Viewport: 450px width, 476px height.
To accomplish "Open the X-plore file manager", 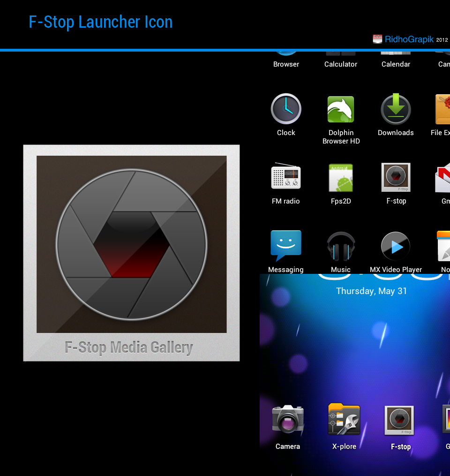I will [344, 420].
